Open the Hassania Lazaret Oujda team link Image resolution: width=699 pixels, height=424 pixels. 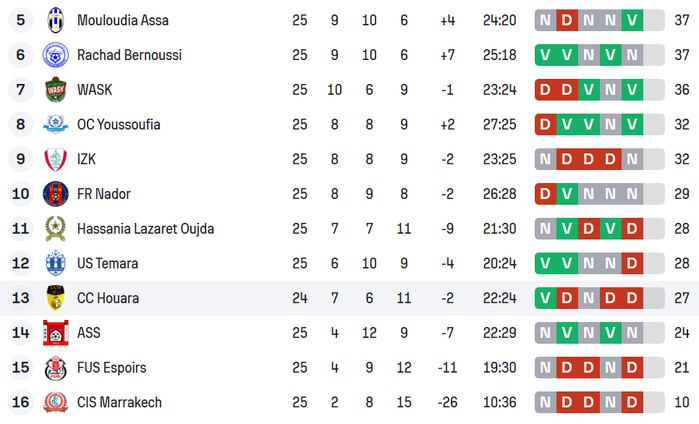(x=145, y=229)
